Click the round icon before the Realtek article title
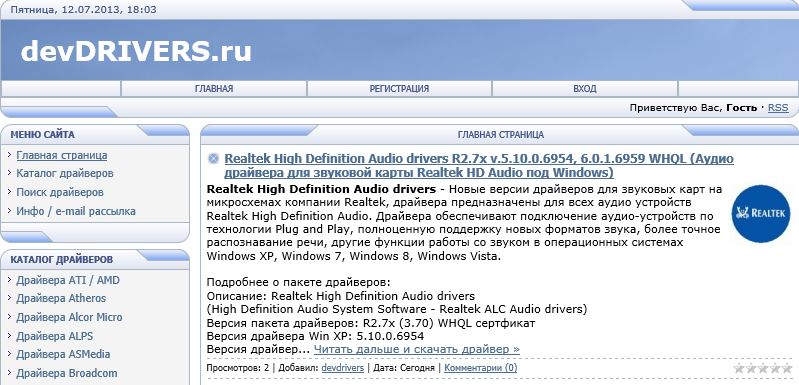The height and width of the screenshot is (385, 799). (x=214, y=158)
